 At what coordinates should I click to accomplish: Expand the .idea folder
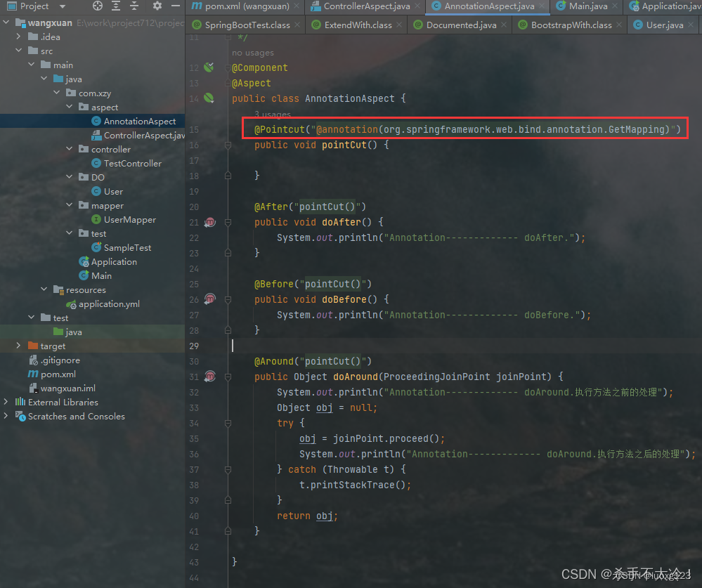pyautogui.click(x=18, y=37)
